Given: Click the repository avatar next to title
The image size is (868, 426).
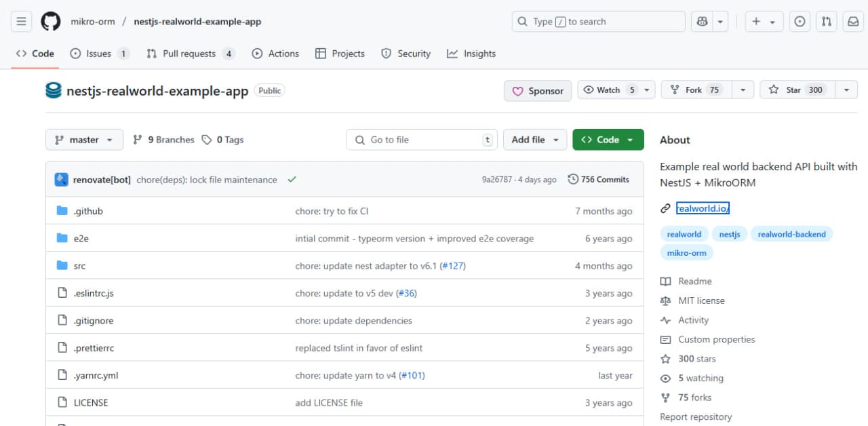Looking at the screenshot, I should point(54,90).
